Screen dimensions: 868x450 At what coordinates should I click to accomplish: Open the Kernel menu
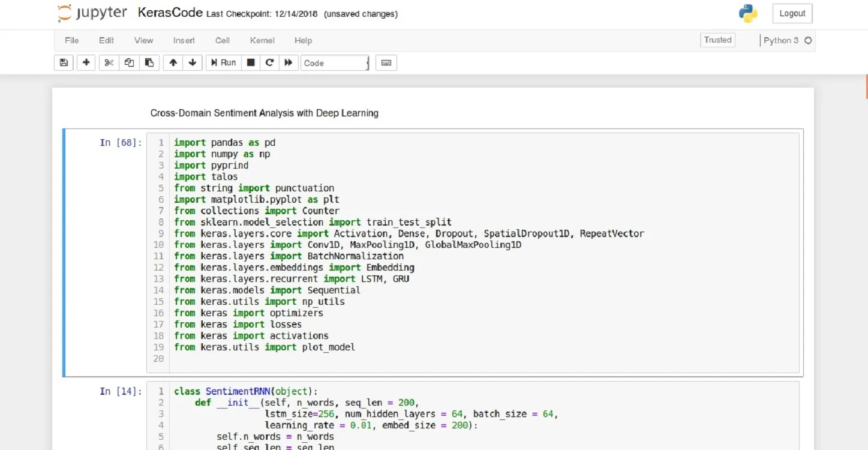pyautogui.click(x=262, y=40)
